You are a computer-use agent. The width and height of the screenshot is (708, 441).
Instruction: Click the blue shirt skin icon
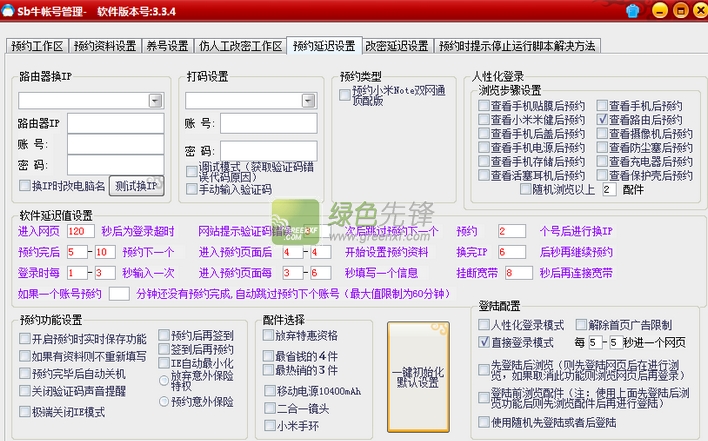click(633, 11)
